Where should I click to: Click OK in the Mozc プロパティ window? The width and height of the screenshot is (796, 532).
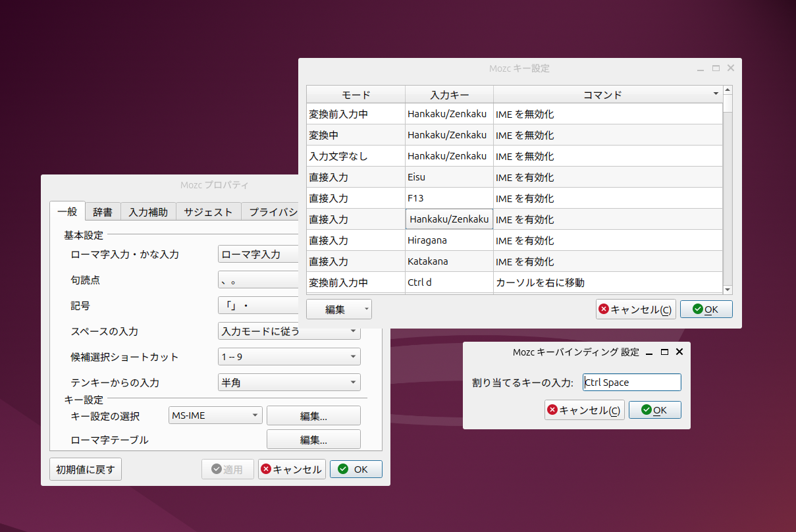point(356,469)
